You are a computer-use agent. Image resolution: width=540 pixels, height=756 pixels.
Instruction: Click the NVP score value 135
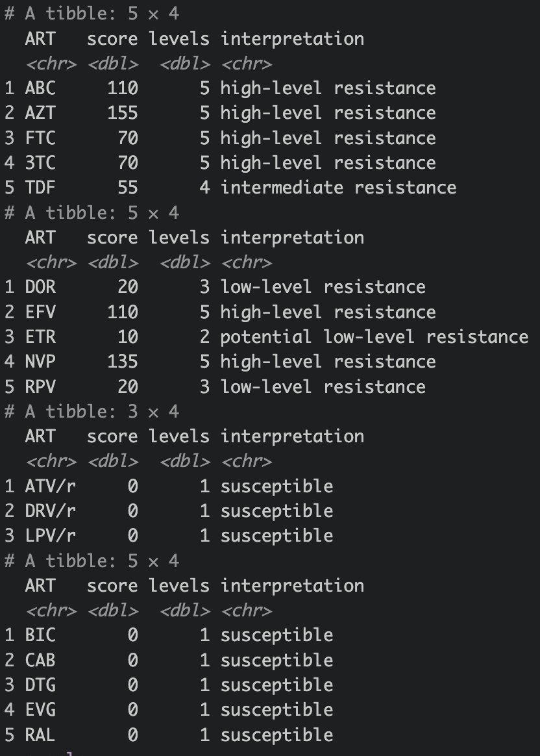123,362
